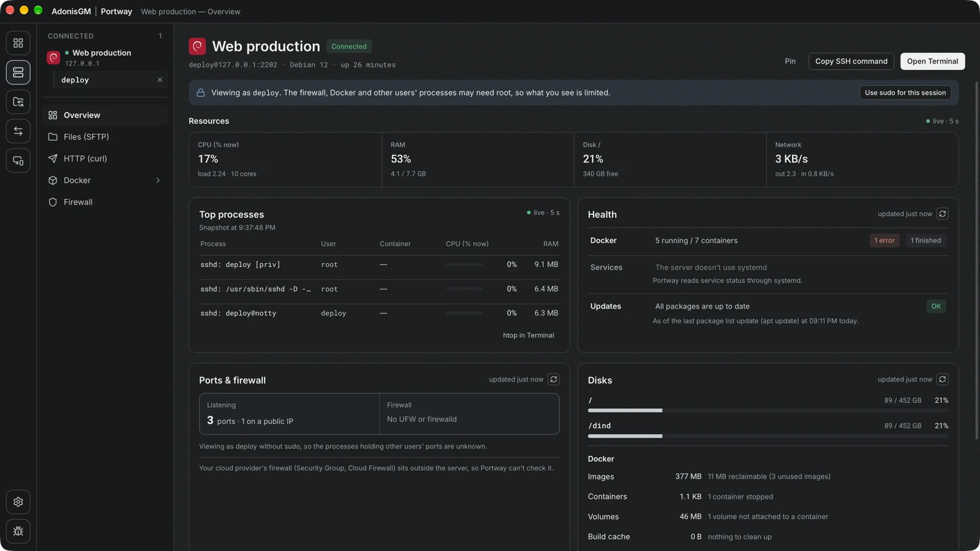Screen dimensions: 980x551
Task: Open htop in Terminal link
Action: [529, 335]
